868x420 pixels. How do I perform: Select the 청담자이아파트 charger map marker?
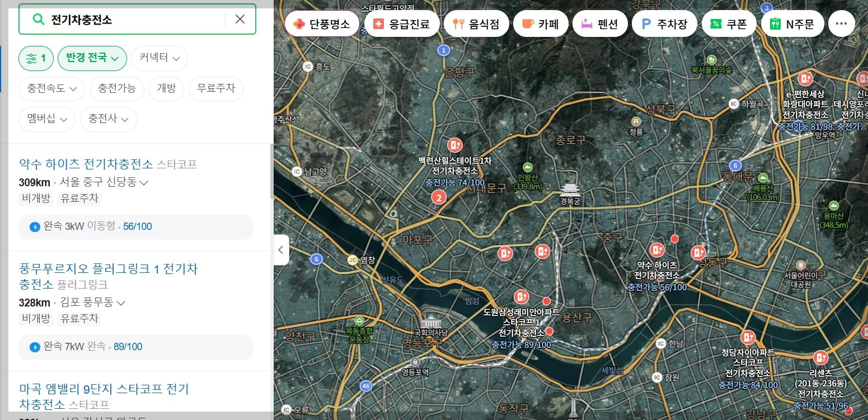(x=748, y=337)
